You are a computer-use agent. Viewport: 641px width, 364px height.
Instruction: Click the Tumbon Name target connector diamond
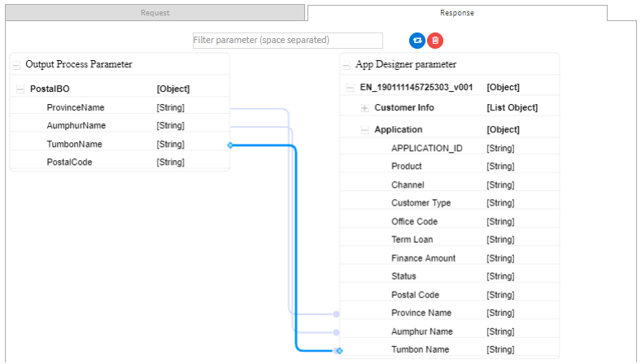click(x=339, y=350)
